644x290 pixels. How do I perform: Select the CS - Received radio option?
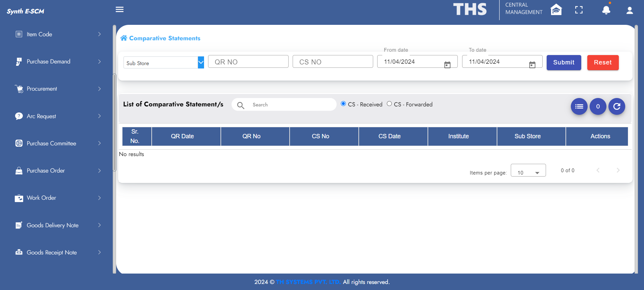click(x=343, y=104)
